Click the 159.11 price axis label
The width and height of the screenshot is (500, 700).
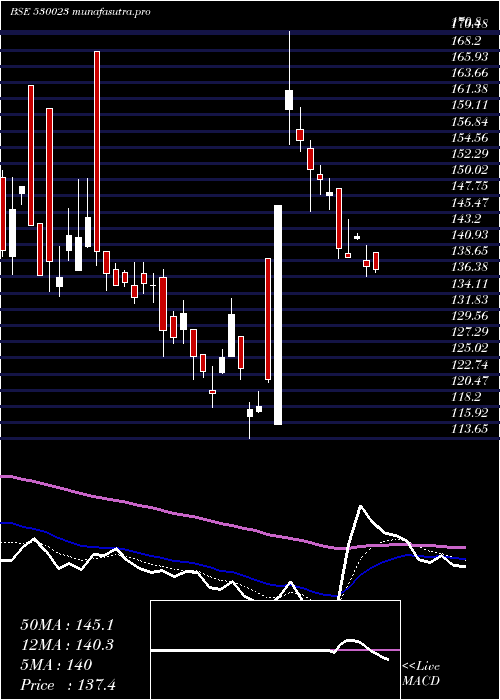[470, 105]
